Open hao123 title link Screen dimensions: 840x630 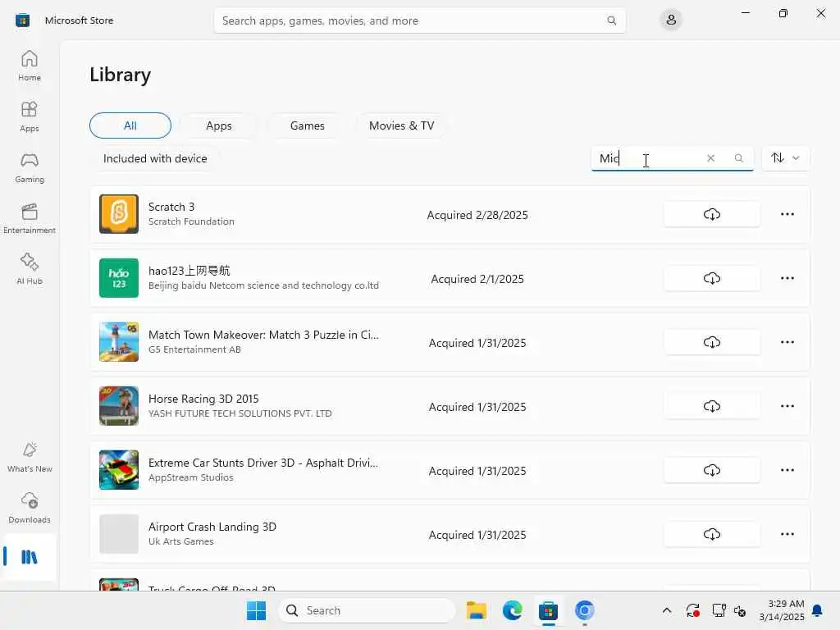pos(189,271)
